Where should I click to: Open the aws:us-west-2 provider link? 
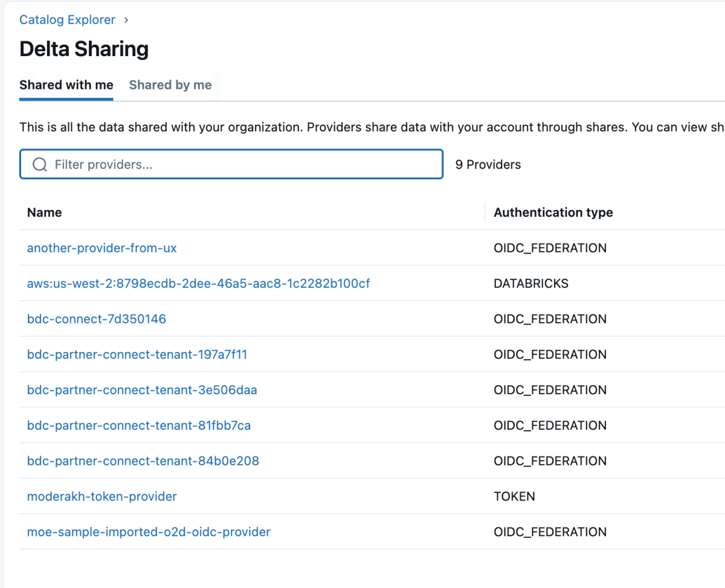coord(198,284)
